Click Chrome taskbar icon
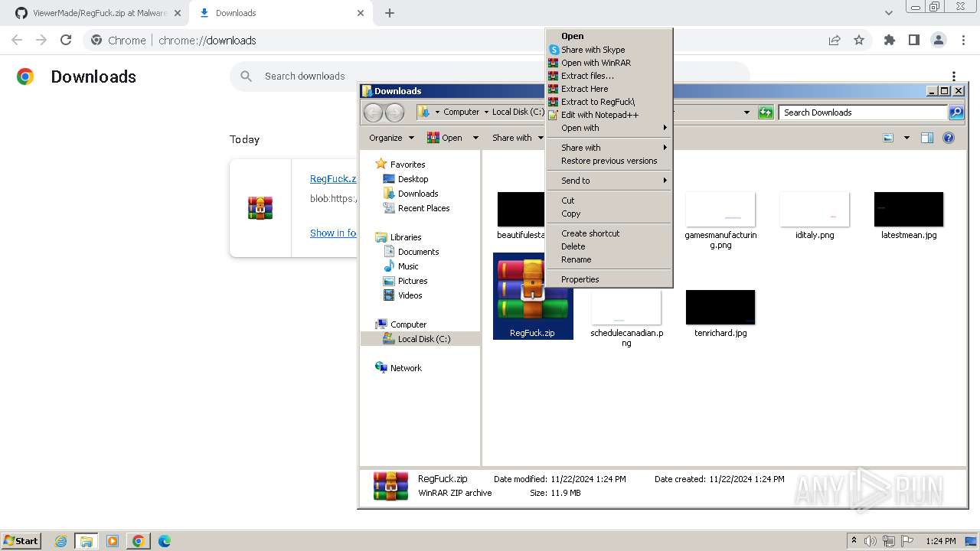 (139, 541)
